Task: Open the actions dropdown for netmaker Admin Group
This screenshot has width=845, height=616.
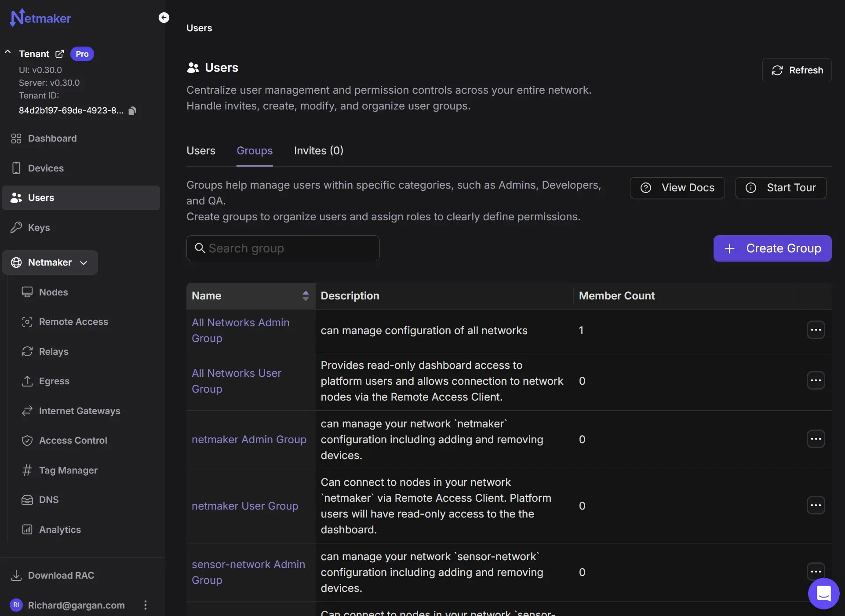Action: pyautogui.click(x=816, y=439)
